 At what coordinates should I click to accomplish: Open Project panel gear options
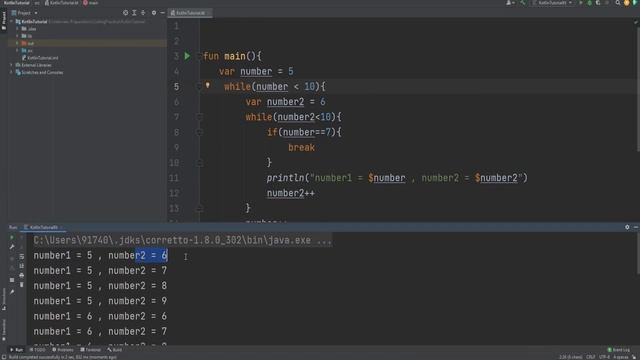[154, 13]
